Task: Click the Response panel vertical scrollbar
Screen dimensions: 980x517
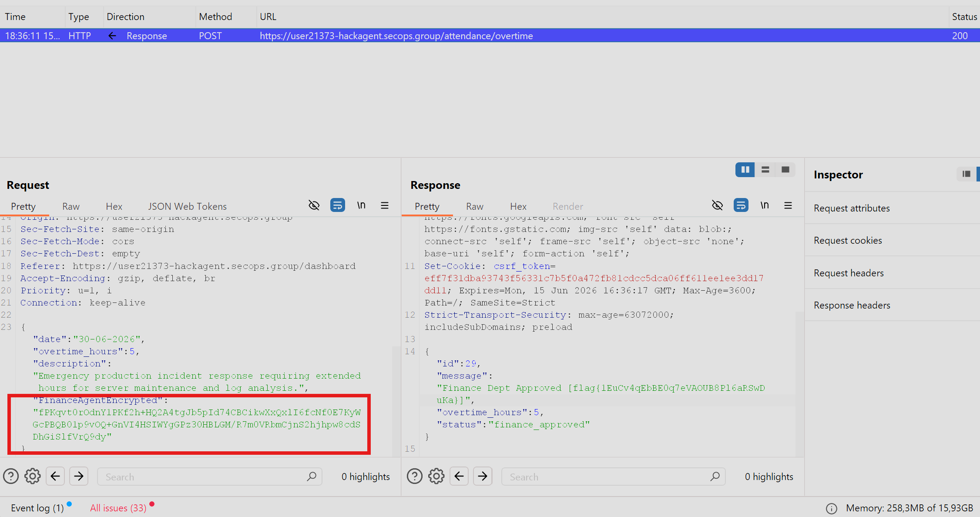Action: 800,383
